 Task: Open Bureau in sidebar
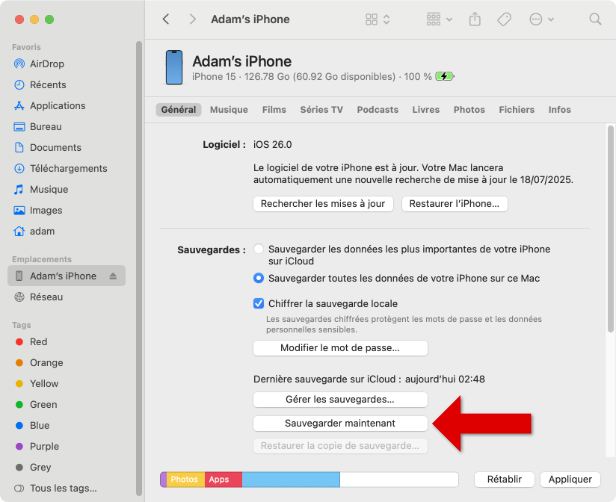coord(46,126)
